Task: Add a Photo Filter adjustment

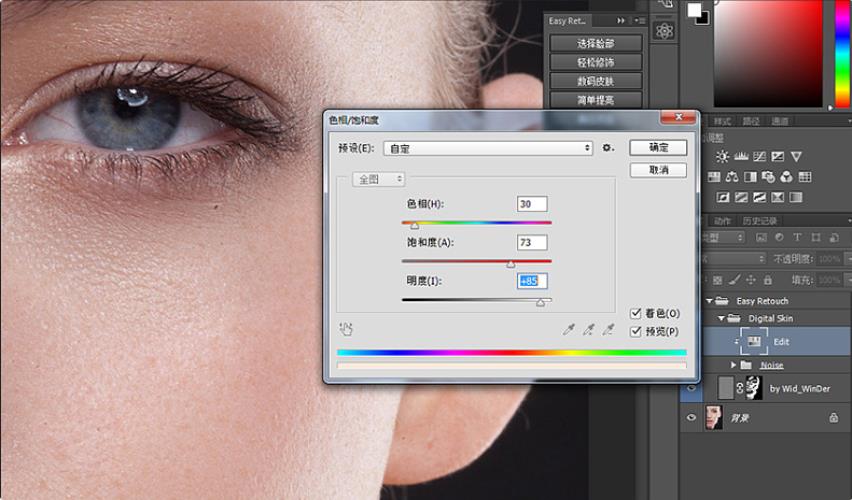Action: (x=768, y=177)
